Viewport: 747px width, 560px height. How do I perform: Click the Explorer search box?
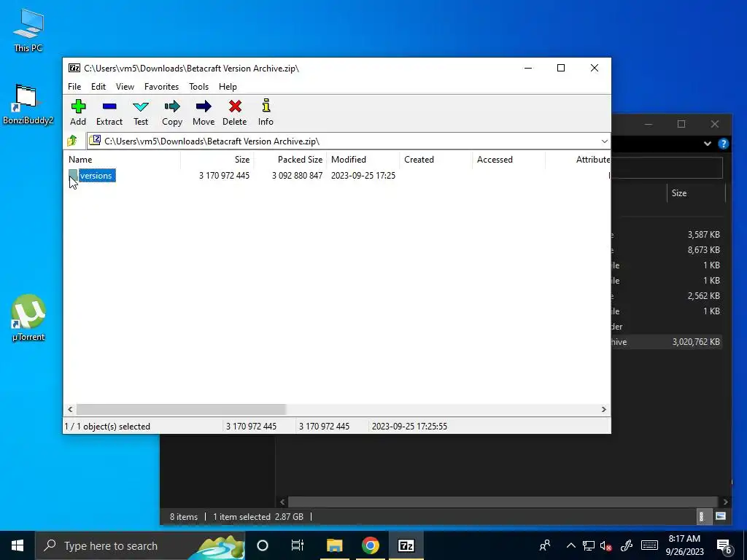(x=667, y=167)
